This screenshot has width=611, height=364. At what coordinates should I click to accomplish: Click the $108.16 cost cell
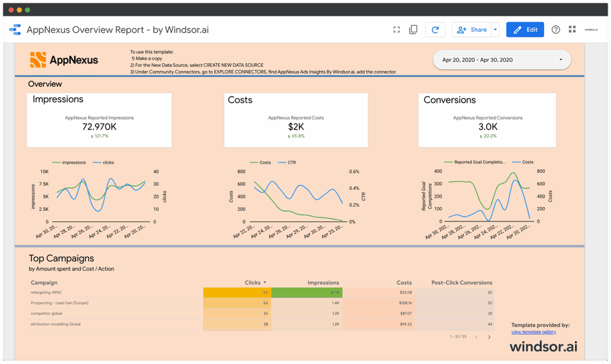click(379, 303)
